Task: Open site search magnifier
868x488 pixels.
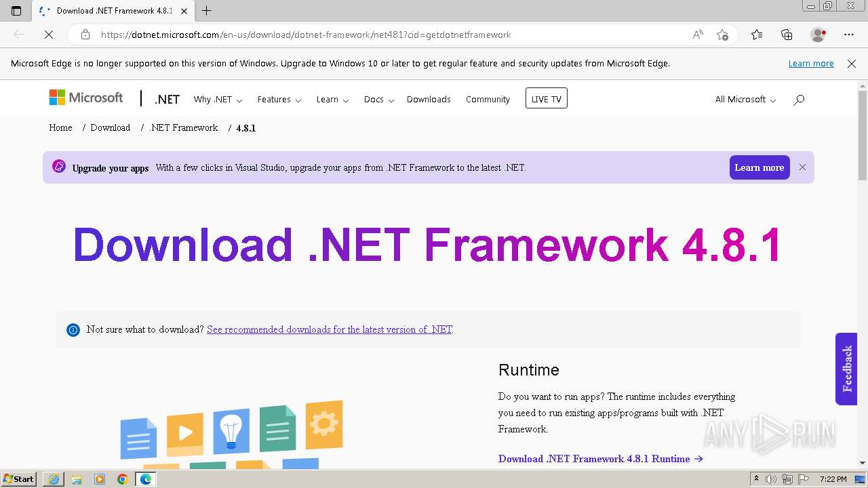Action: pos(799,100)
